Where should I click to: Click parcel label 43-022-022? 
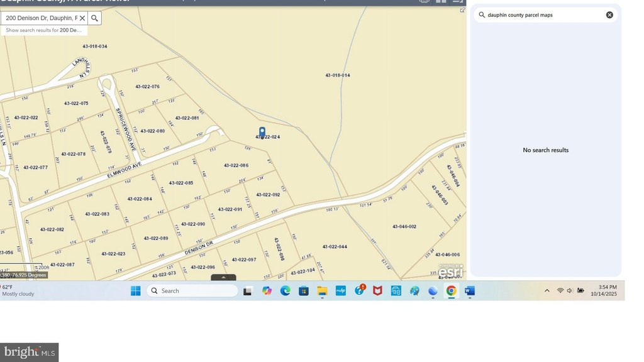[26, 118]
